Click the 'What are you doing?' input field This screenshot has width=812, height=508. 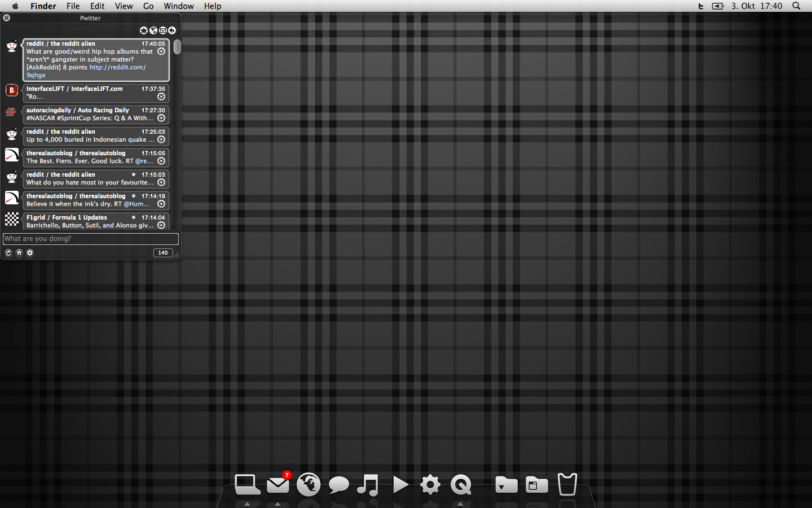click(91, 239)
